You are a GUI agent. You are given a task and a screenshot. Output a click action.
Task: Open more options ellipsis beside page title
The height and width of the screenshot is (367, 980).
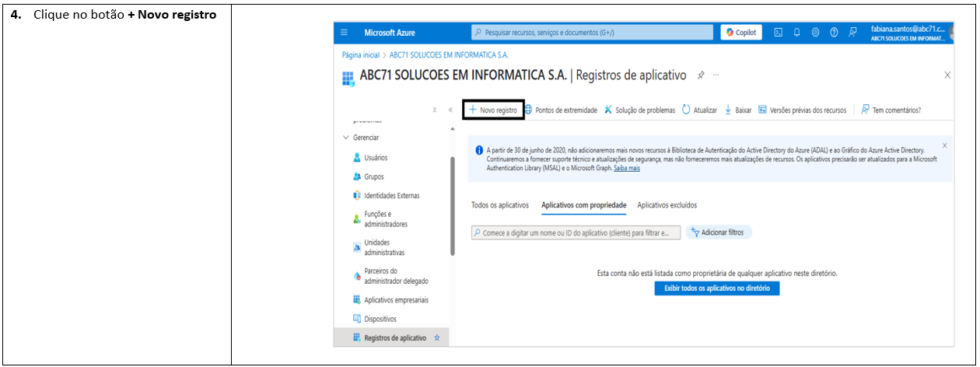coord(716,75)
